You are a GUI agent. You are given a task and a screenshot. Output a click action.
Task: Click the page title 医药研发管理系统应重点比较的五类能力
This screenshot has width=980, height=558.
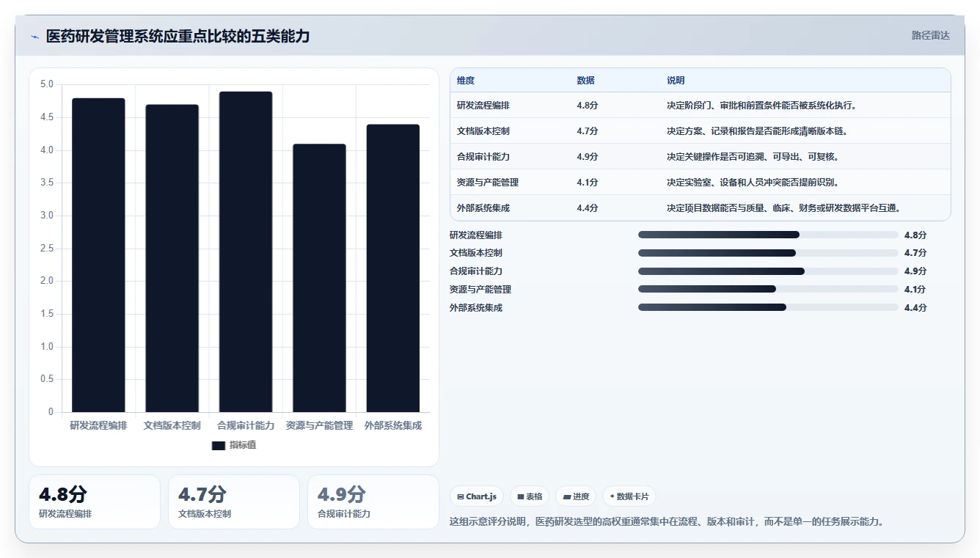178,36
